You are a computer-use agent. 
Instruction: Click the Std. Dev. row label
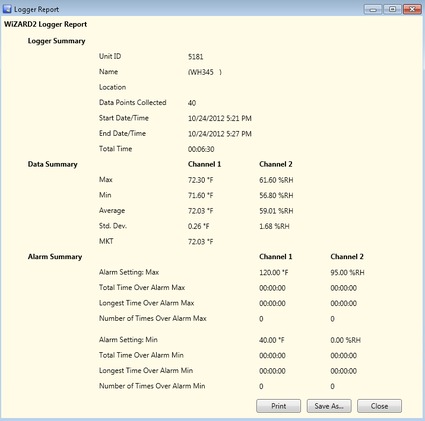coord(113,226)
